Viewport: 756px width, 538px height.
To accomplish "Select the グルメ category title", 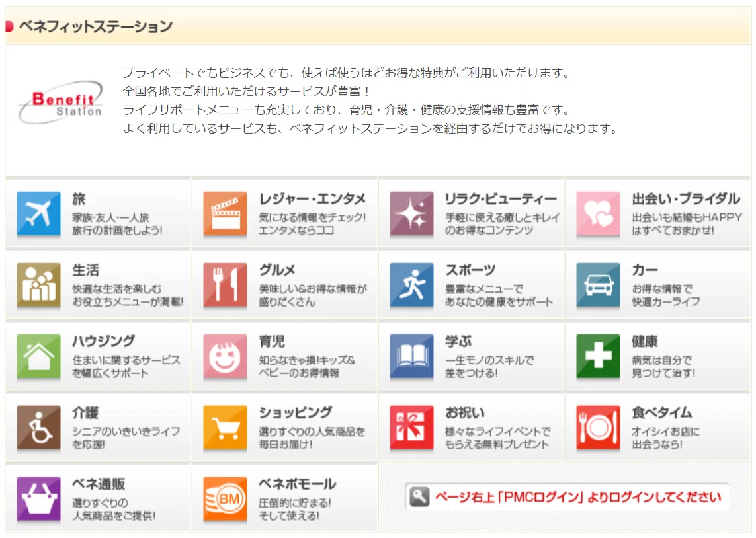I will tap(276, 270).
